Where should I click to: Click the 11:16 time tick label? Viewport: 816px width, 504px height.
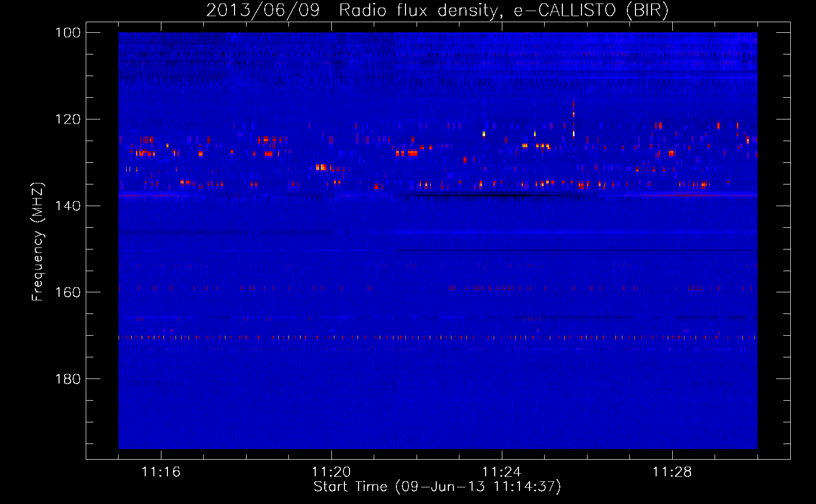pos(161,472)
